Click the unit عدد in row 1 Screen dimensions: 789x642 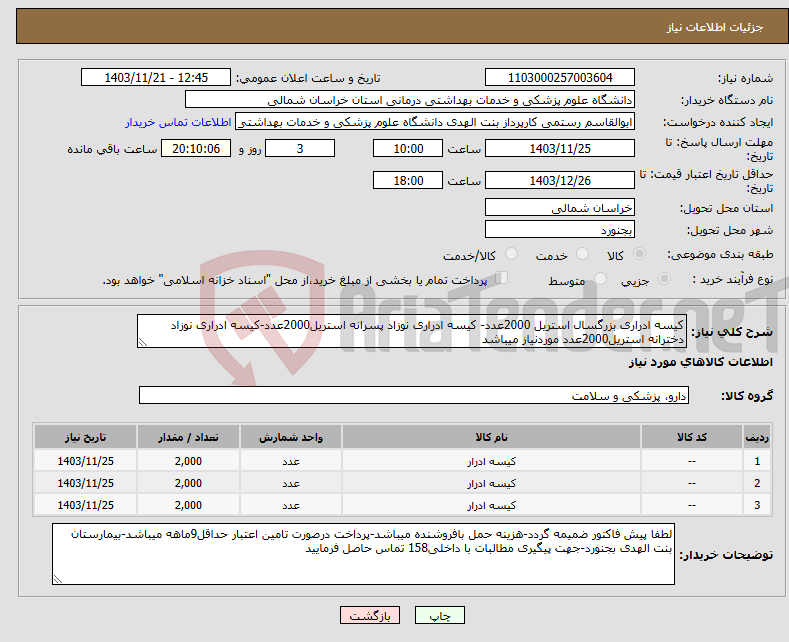coord(291,461)
